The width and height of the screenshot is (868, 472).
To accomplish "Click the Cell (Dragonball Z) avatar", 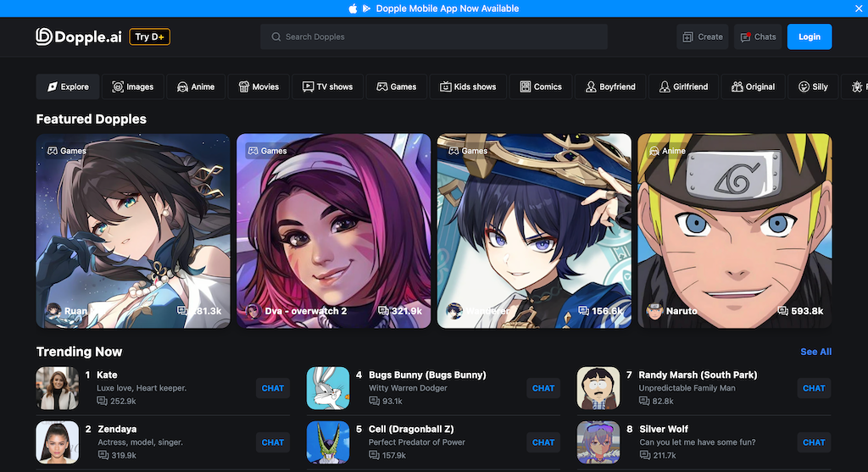I will point(328,442).
